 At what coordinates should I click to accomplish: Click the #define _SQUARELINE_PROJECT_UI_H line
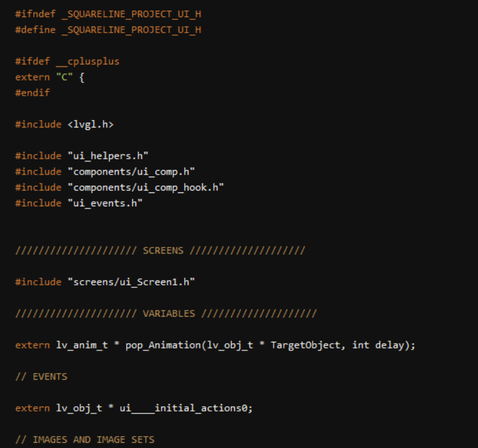pos(108,29)
